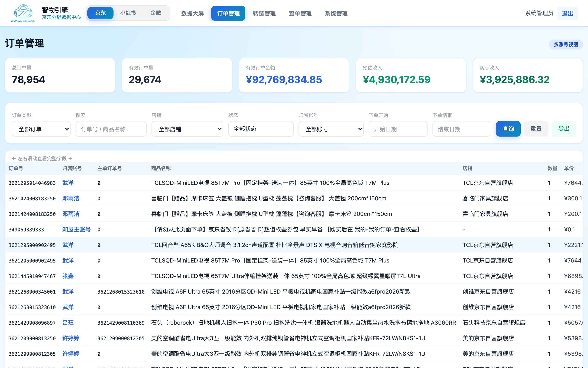Click the 商品名称 column header

tap(161, 168)
